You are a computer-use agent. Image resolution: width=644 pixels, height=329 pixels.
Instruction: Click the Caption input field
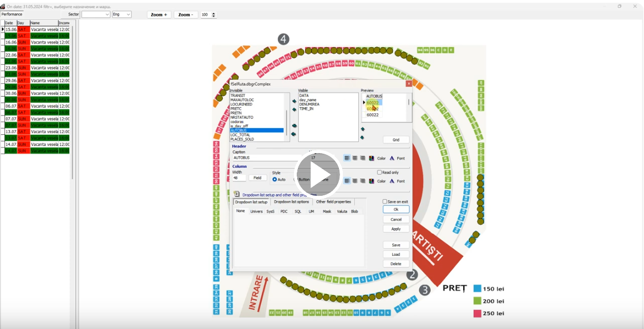pyautogui.click(x=266, y=158)
